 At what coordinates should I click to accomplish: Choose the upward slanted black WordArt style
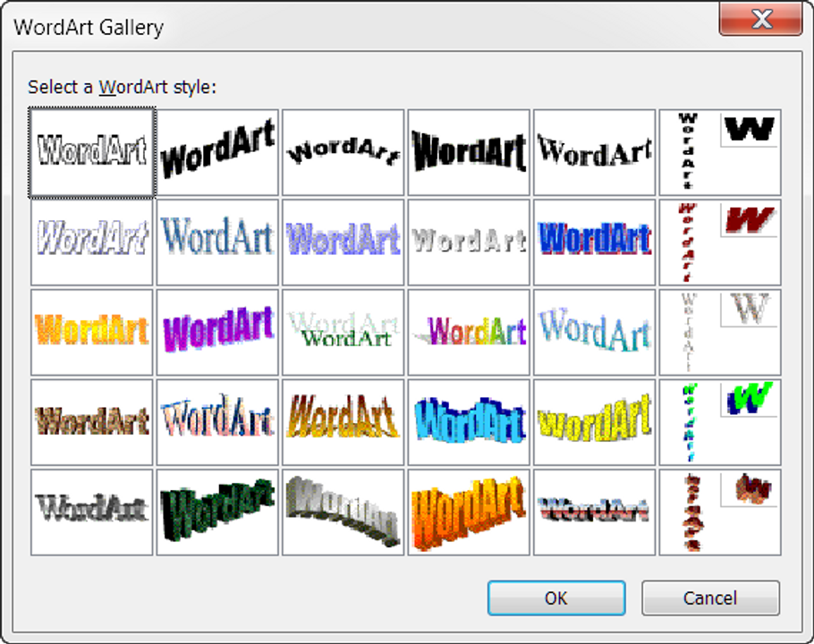coord(216,151)
